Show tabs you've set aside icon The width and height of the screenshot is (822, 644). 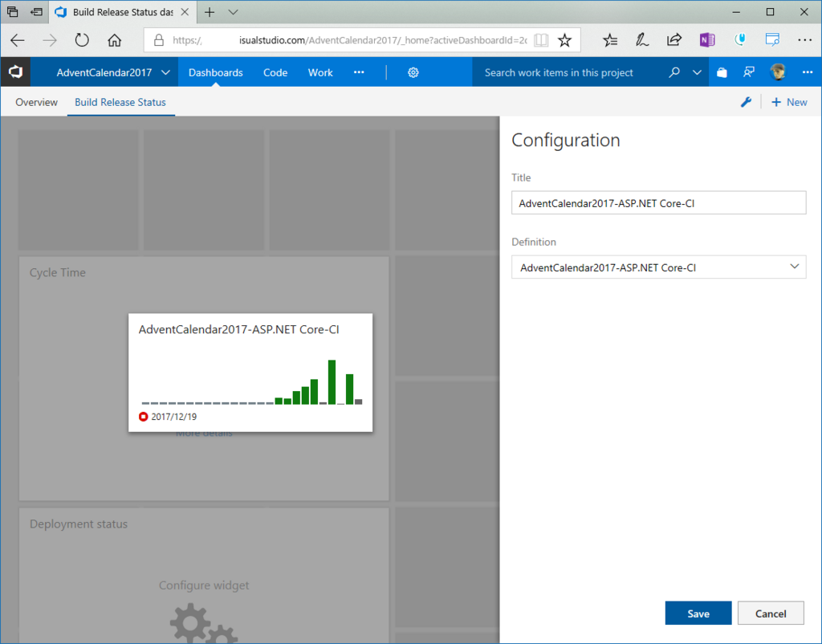click(13, 11)
